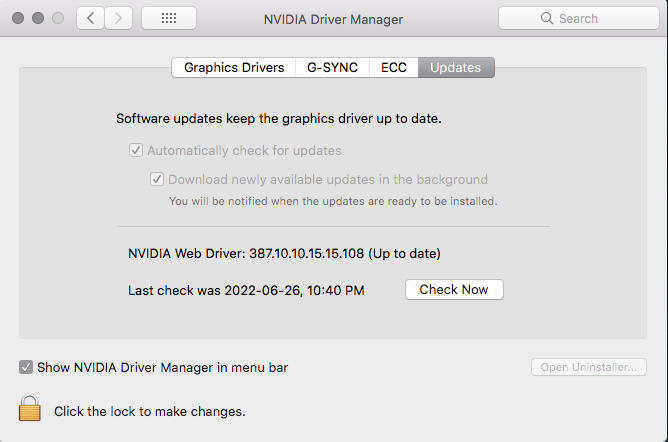Click the 'Click the lock' hint text

click(x=149, y=410)
